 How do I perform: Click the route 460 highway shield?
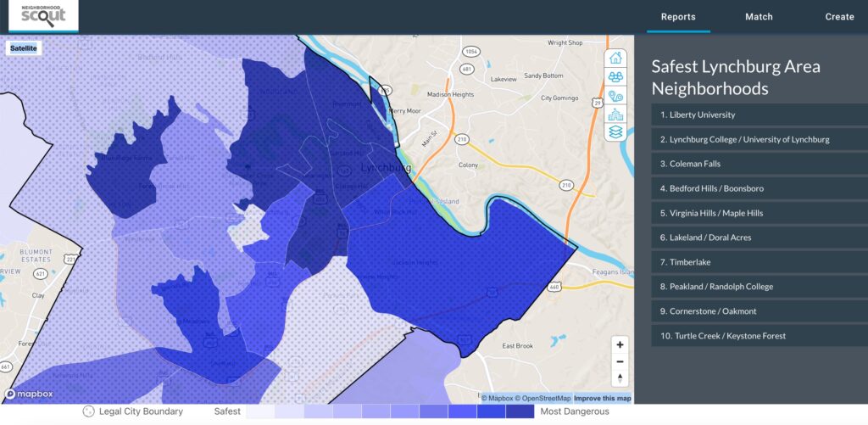tap(555, 287)
